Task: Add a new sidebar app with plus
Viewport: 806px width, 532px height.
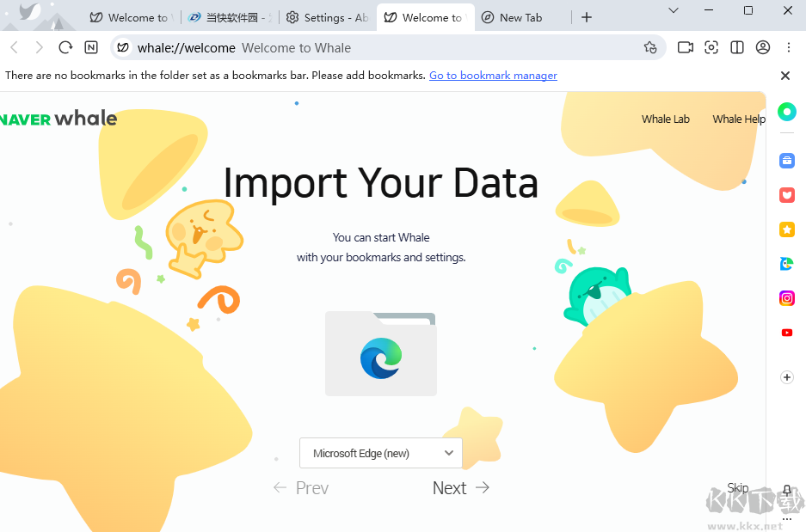Action: pos(787,377)
